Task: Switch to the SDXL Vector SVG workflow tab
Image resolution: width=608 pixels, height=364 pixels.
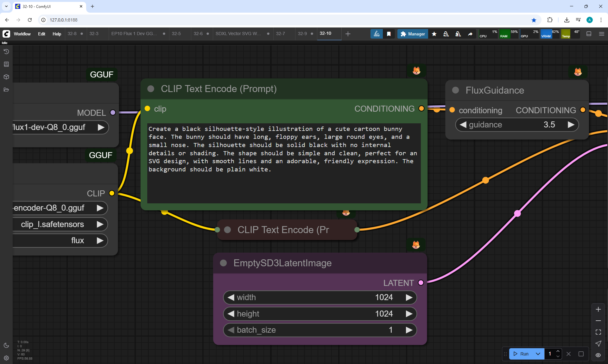Action: [x=238, y=34]
